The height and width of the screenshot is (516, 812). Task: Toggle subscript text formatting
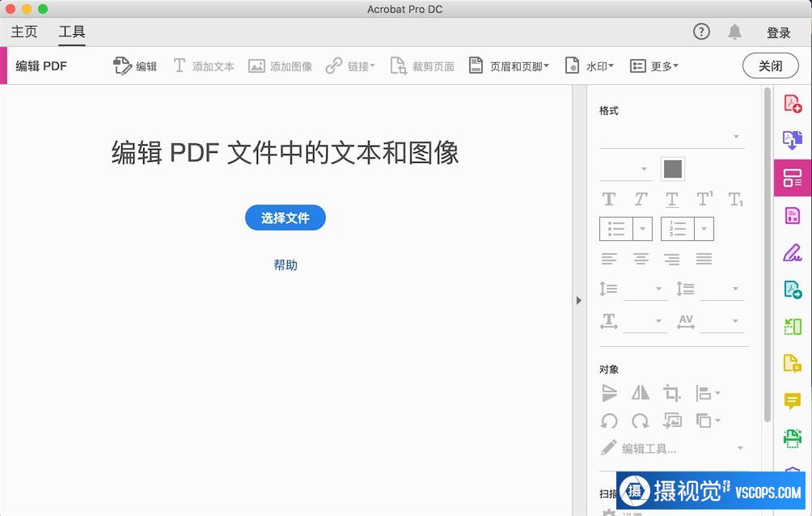tap(735, 199)
